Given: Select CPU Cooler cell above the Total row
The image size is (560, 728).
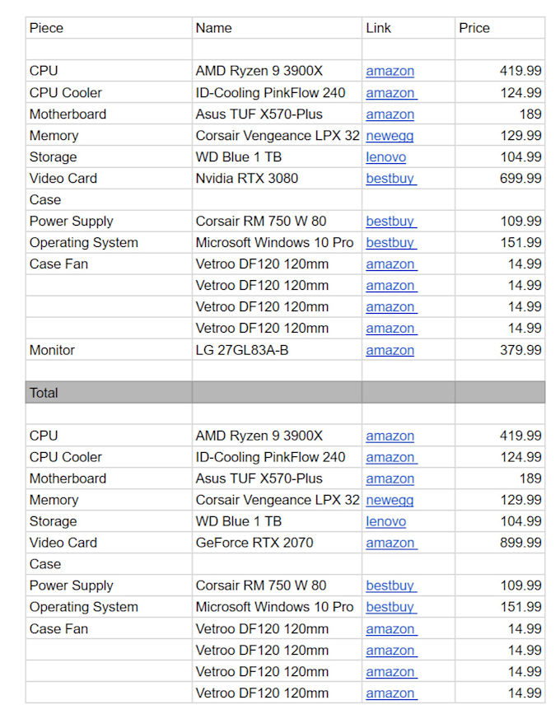Looking at the screenshot, I should [x=109, y=93].
